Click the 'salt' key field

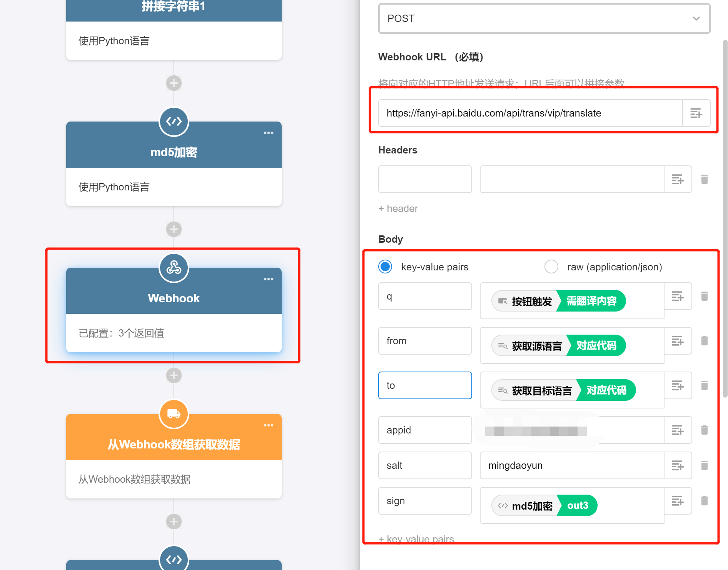coord(425,465)
